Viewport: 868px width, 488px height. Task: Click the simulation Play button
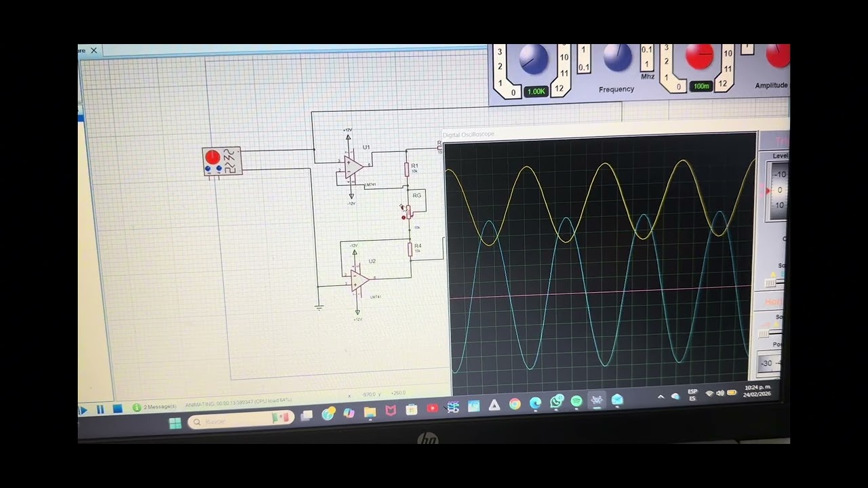(x=83, y=409)
